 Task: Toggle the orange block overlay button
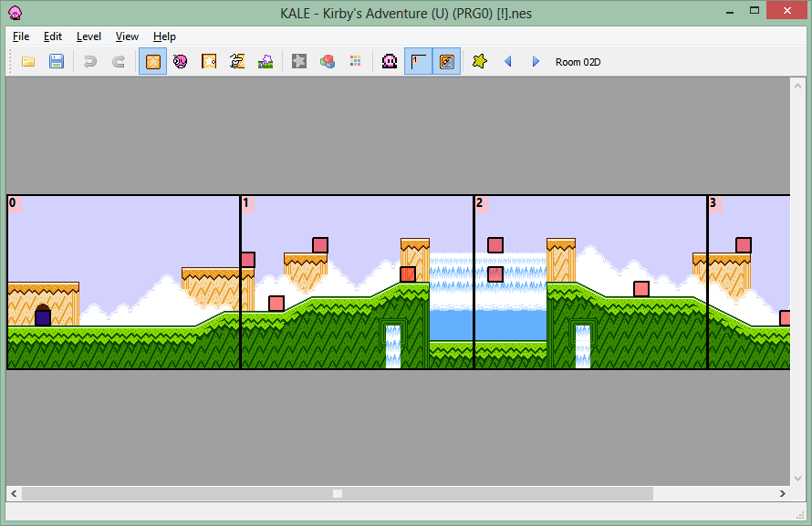tap(446, 62)
